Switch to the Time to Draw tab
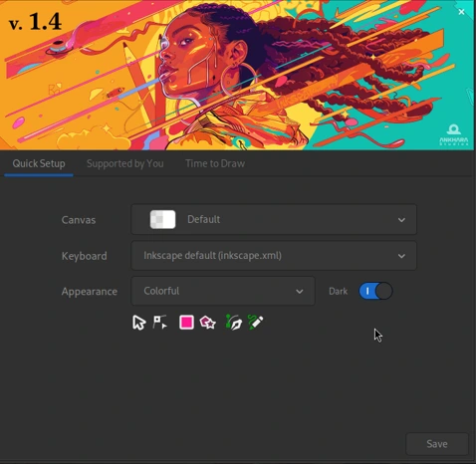Viewport: 476px width, 464px height. click(215, 163)
